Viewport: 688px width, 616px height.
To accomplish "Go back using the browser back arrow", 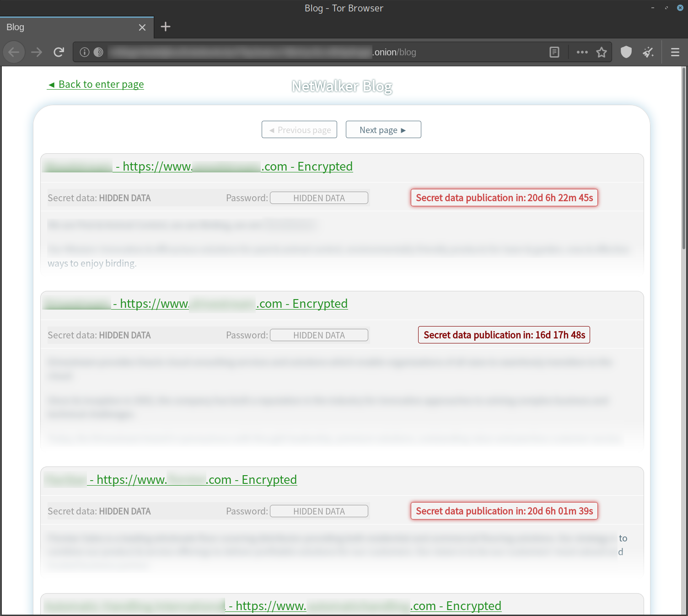I will click(x=14, y=52).
